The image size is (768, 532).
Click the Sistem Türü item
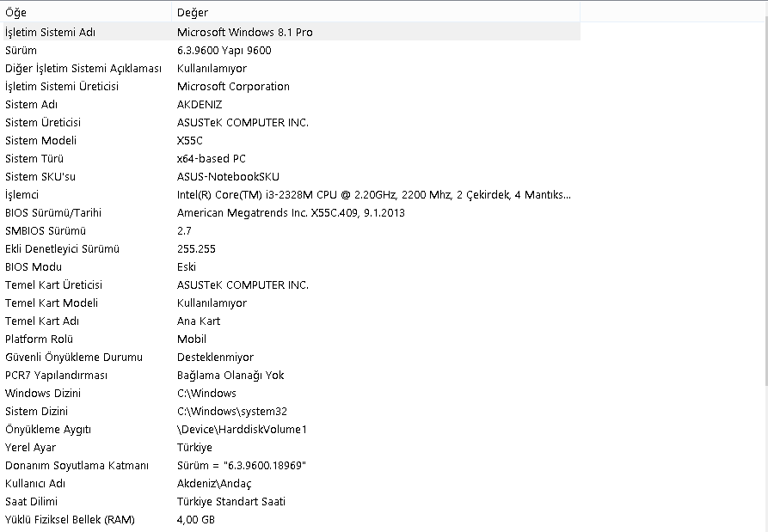pyautogui.click(x=34, y=158)
